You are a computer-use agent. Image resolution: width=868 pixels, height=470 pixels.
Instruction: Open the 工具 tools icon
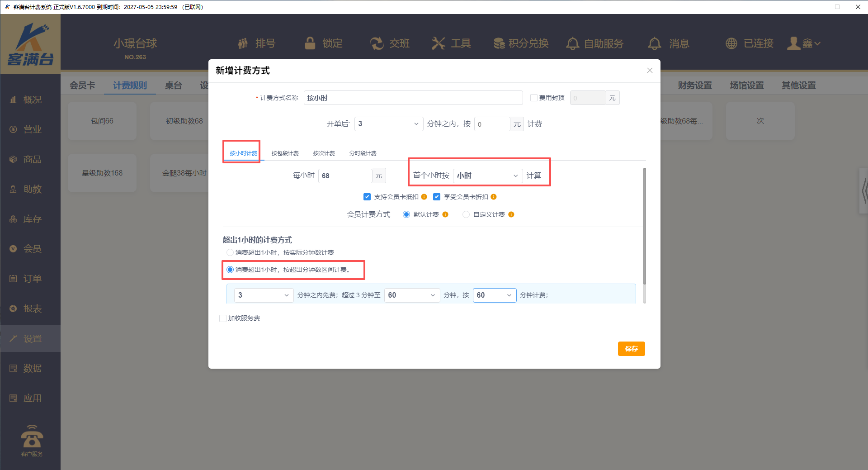pos(438,43)
